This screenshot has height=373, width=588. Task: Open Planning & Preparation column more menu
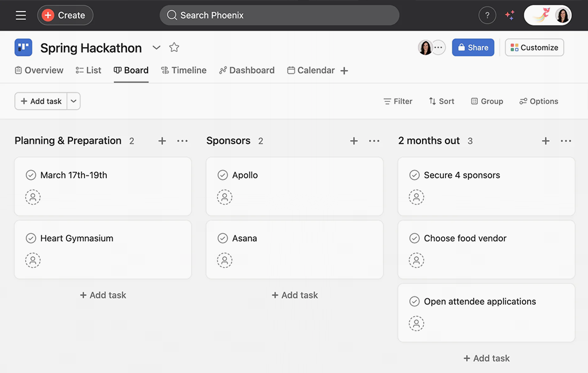coord(182,141)
